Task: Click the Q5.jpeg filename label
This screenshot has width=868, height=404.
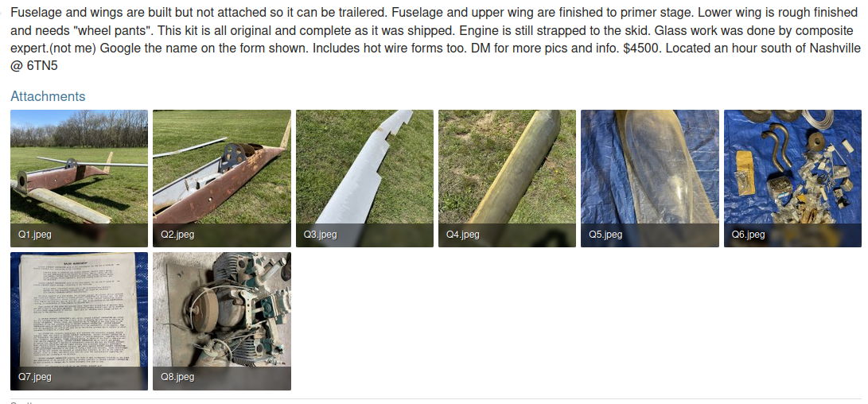Action: coord(605,235)
